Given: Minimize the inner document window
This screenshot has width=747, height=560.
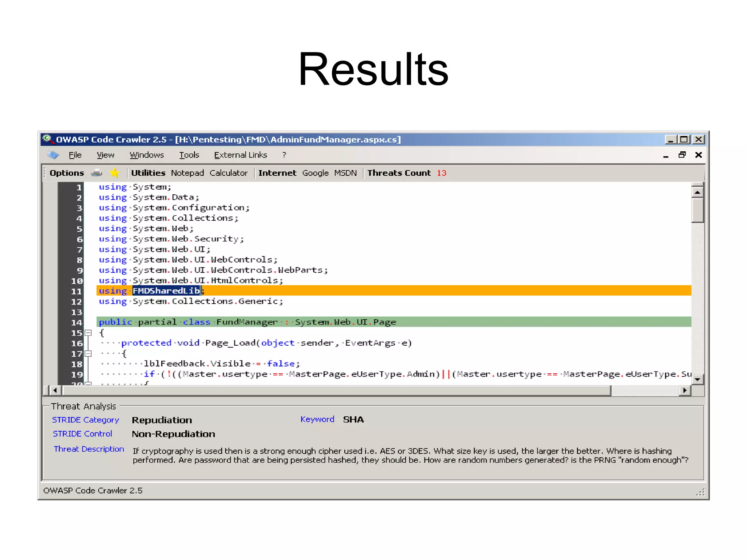Looking at the screenshot, I should point(666,156).
